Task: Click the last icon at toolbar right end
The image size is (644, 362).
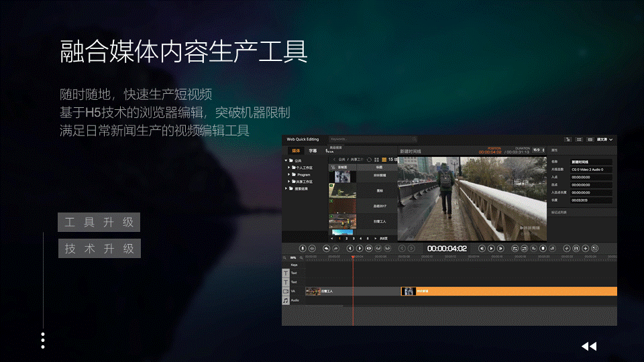Action: tap(595, 248)
